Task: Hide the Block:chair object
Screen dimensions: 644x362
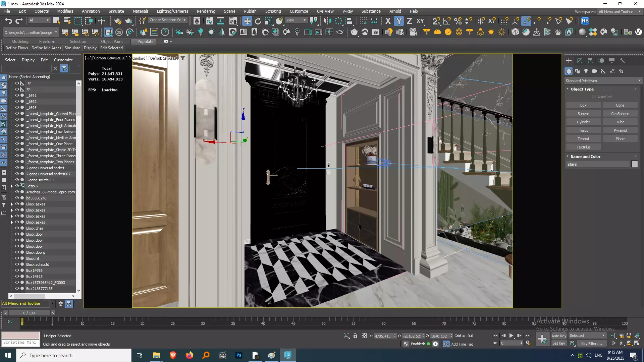Action: 17,228
